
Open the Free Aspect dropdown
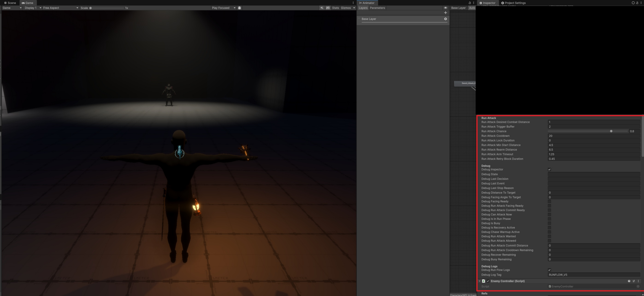pos(60,8)
